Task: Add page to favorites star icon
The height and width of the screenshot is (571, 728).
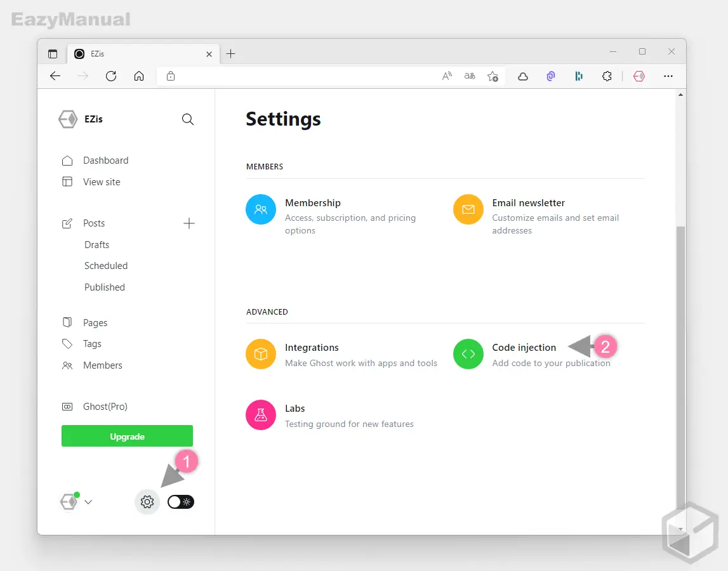Action: click(493, 76)
